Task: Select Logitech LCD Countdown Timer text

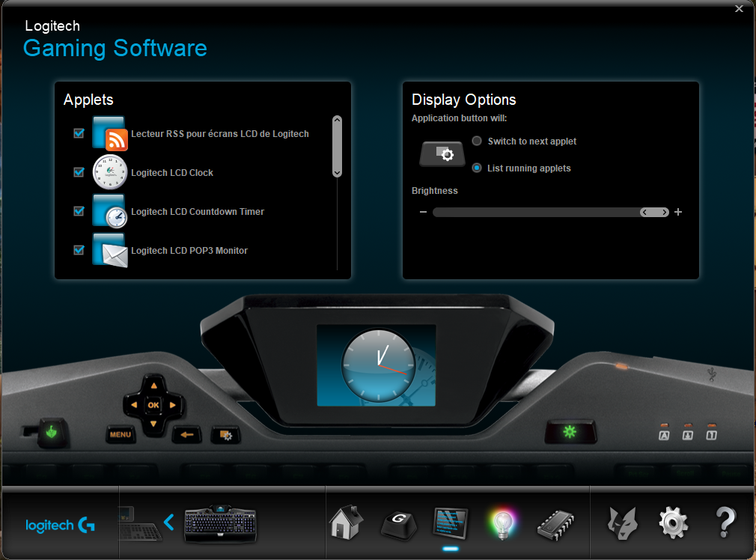Action: pyautogui.click(x=198, y=212)
